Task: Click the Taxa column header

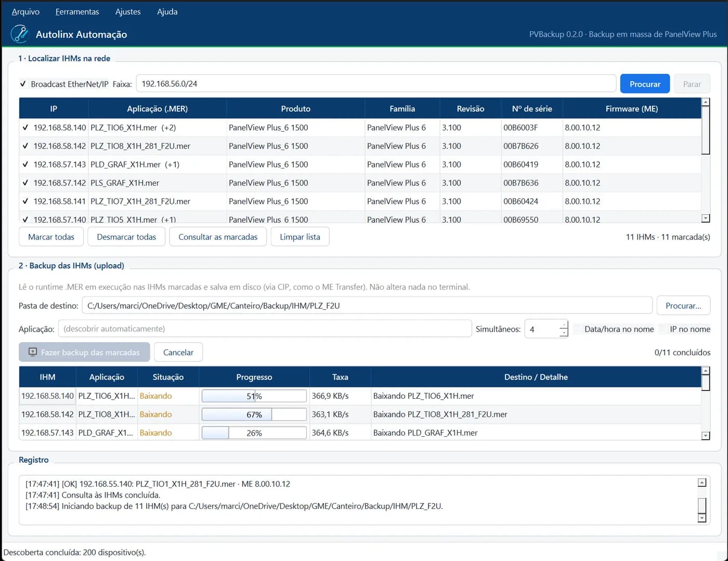Action: (x=340, y=377)
